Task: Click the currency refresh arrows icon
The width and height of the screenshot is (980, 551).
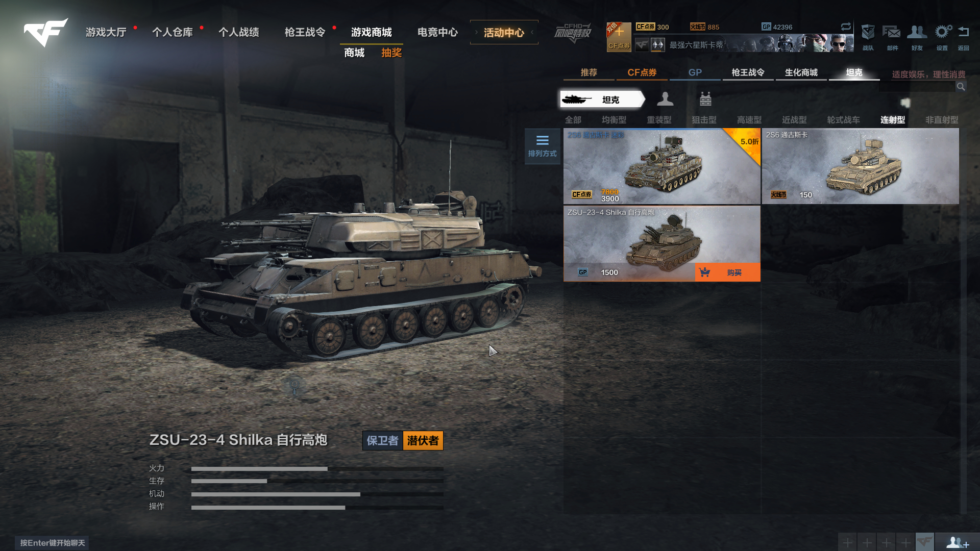Action: point(846,27)
